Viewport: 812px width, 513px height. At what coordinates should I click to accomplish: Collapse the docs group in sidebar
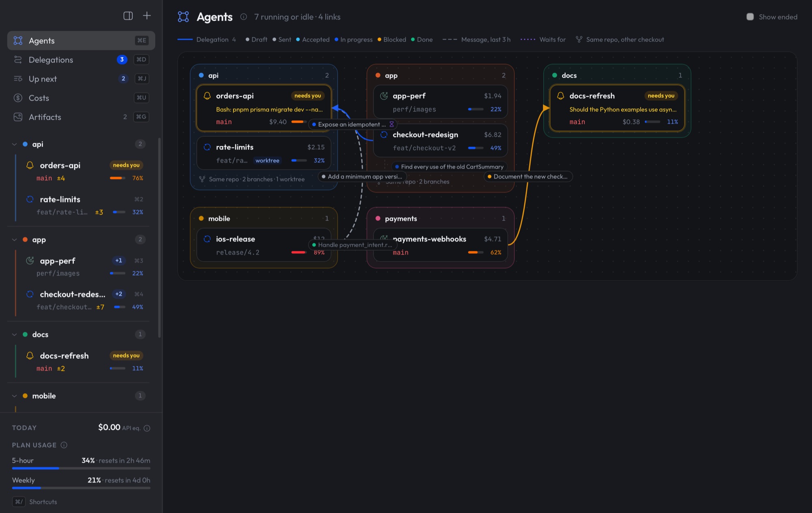coord(14,334)
